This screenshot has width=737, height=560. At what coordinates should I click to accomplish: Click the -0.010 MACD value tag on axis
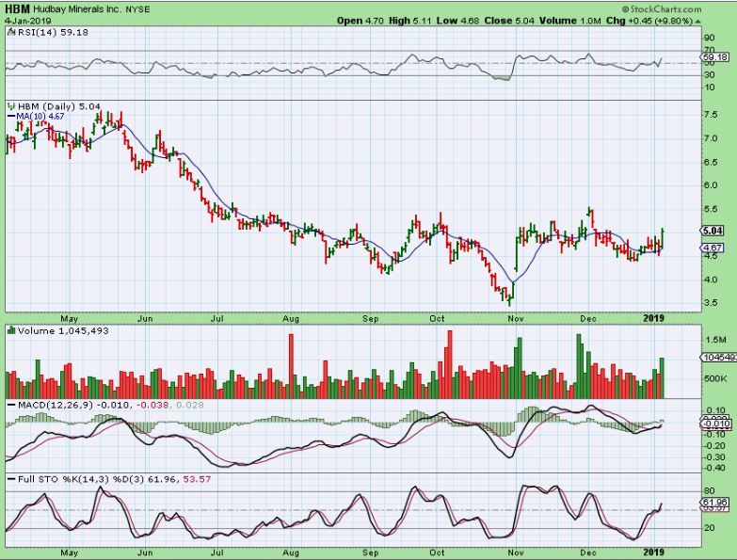point(716,424)
